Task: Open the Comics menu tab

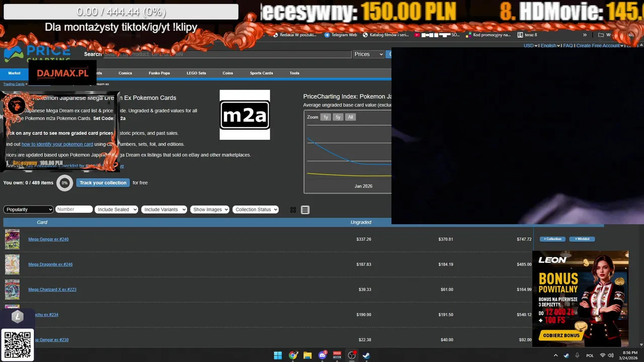Action: coord(125,73)
